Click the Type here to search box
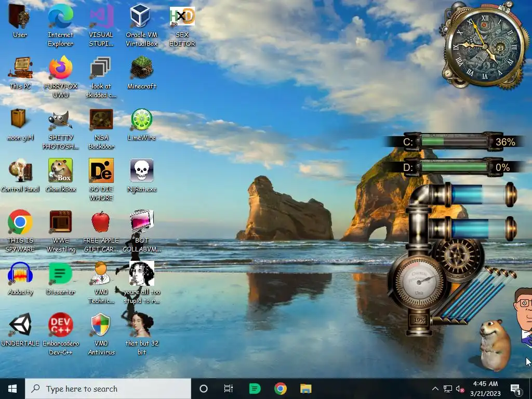This screenshot has height=399, width=532. pyautogui.click(x=108, y=389)
